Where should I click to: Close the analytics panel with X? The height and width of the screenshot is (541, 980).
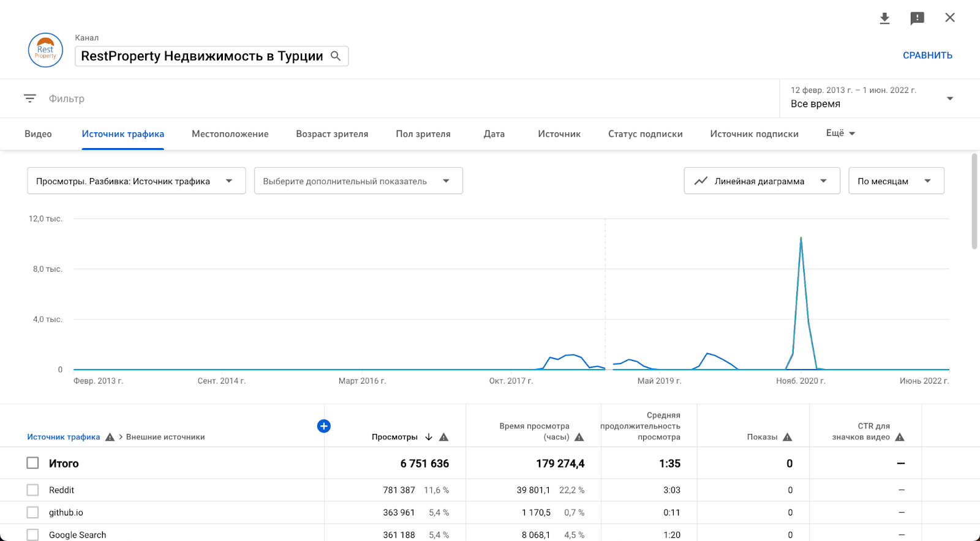950,18
